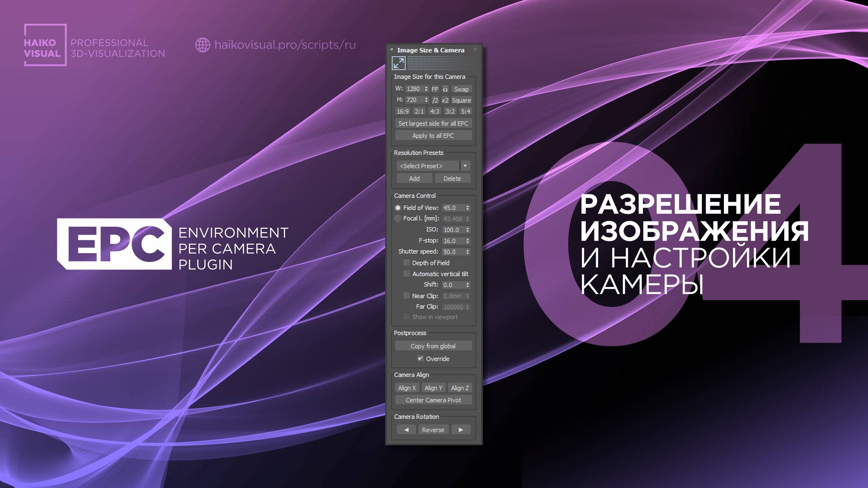
Task: Select the Field of View radio button
Action: pyautogui.click(x=398, y=208)
